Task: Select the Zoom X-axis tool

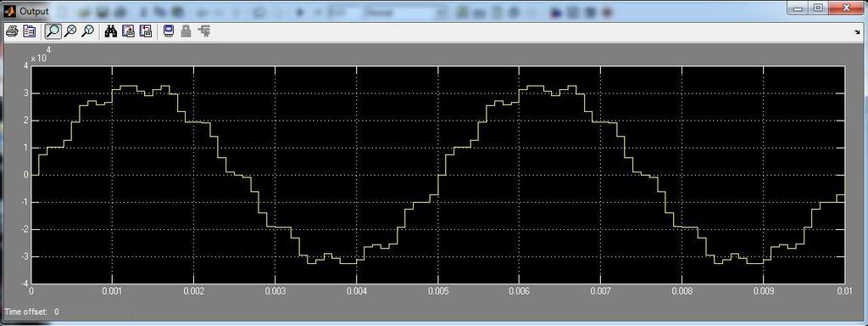Action: coord(70,31)
